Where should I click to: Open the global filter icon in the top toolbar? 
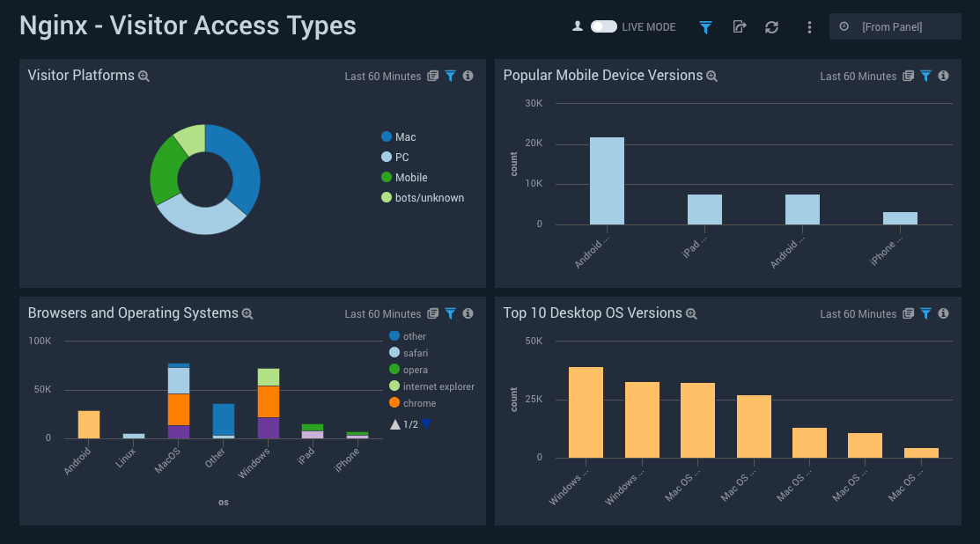click(x=705, y=27)
